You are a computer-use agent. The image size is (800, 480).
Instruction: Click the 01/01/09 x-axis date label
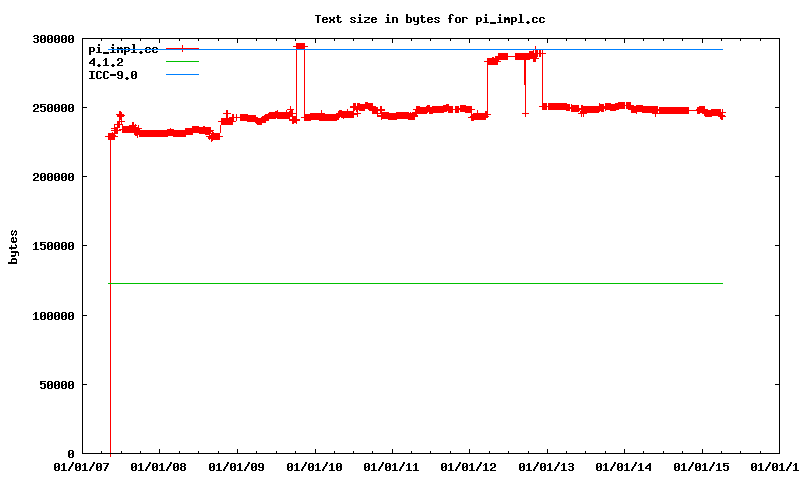(x=237, y=467)
